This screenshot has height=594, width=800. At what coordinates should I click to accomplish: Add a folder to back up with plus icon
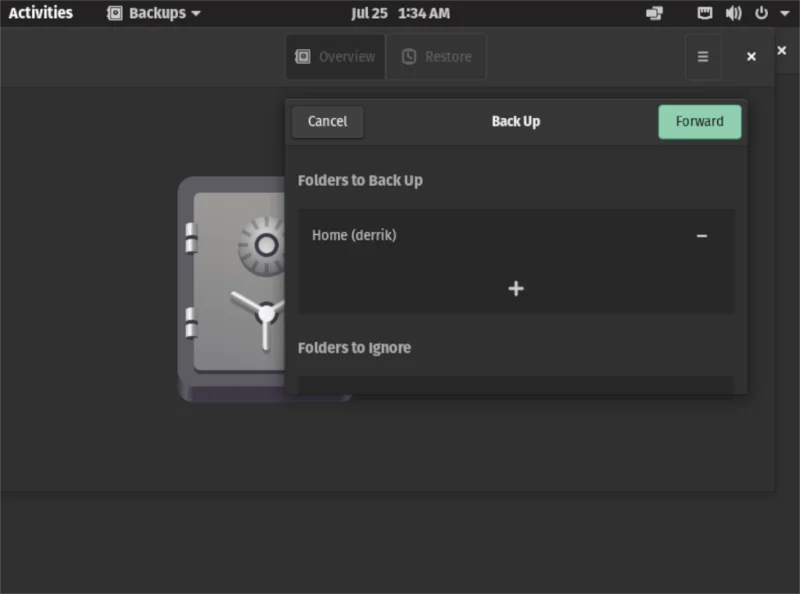tap(516, 288)
